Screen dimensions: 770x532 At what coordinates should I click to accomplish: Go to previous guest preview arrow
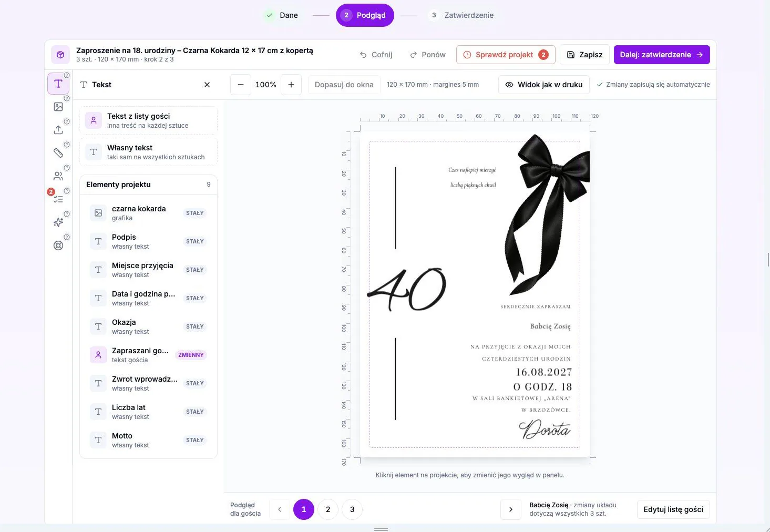(280, 509)
